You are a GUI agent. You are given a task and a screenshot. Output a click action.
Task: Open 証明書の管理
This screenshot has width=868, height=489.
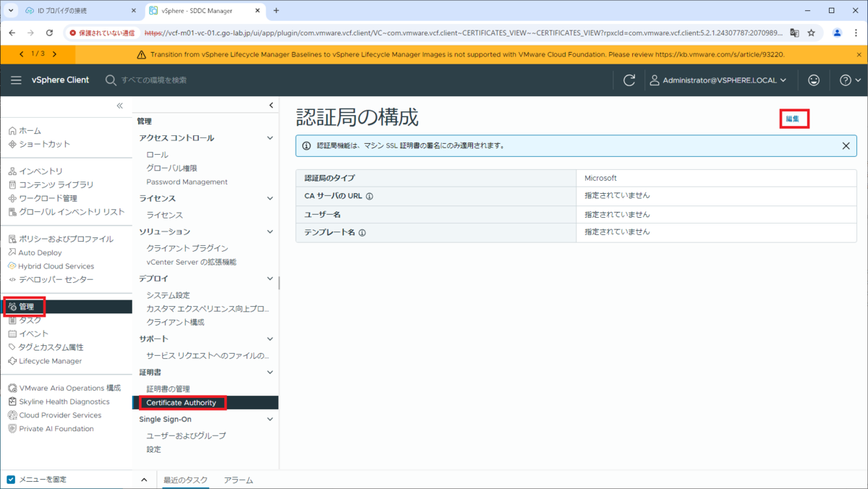(168, 389)
